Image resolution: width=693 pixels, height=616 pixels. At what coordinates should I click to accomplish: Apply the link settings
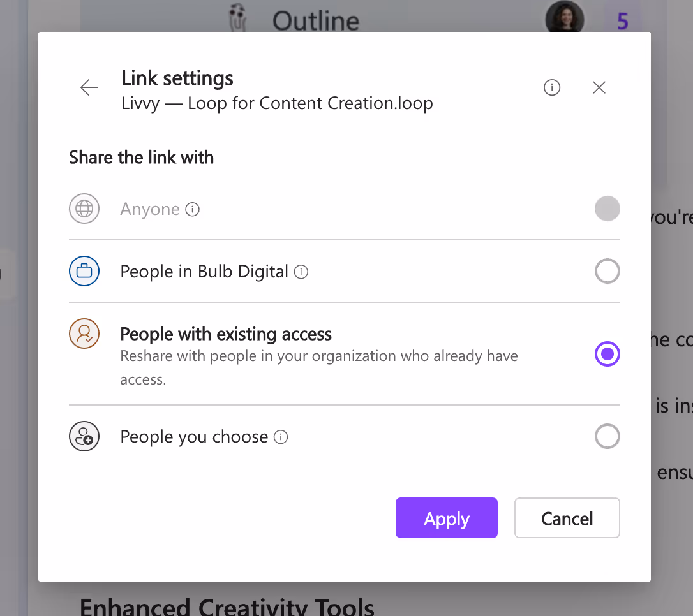click(447, 518)
